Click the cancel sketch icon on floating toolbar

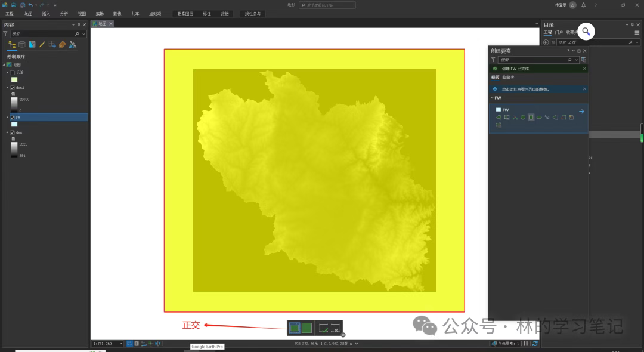(x=336, y=328)
